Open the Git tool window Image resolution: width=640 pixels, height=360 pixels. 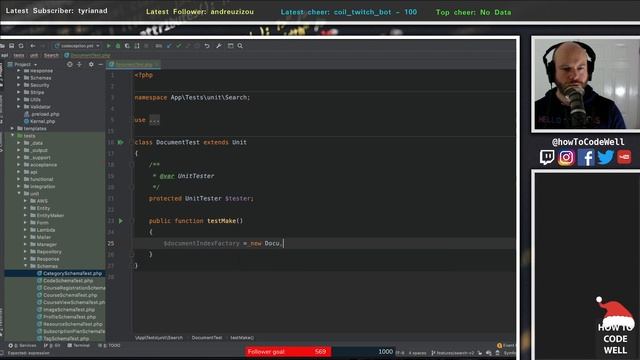[x=52, y=345]
